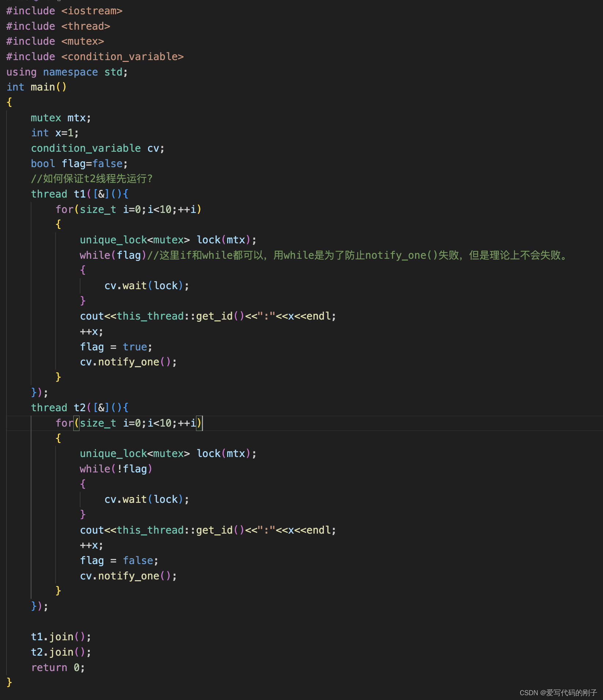Click the 't2.join();' statement
This screenshot has height=700, width=603.
(x=61, y=652)
